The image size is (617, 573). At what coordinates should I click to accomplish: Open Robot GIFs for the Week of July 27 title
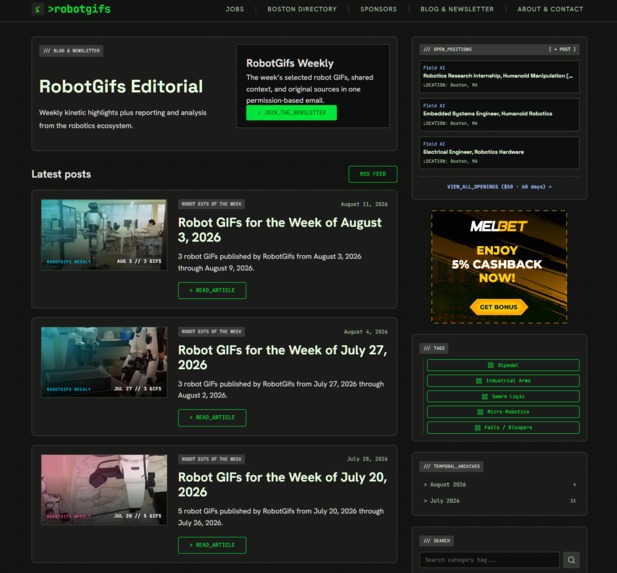click(283, 357)
